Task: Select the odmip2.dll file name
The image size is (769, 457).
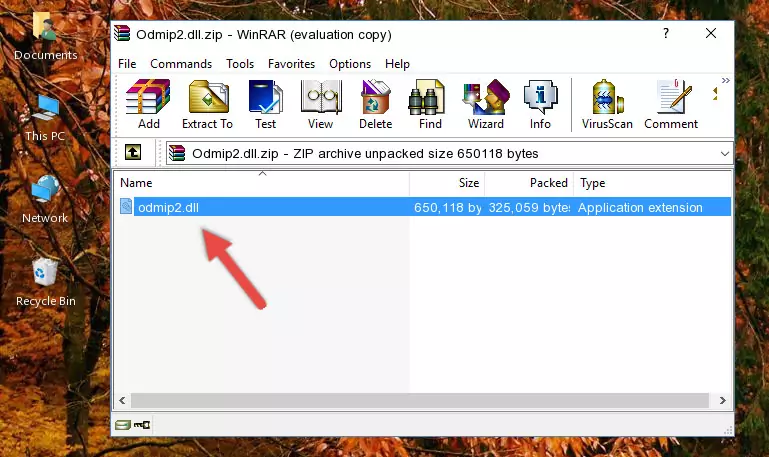Action: click(x=168, y=207)
